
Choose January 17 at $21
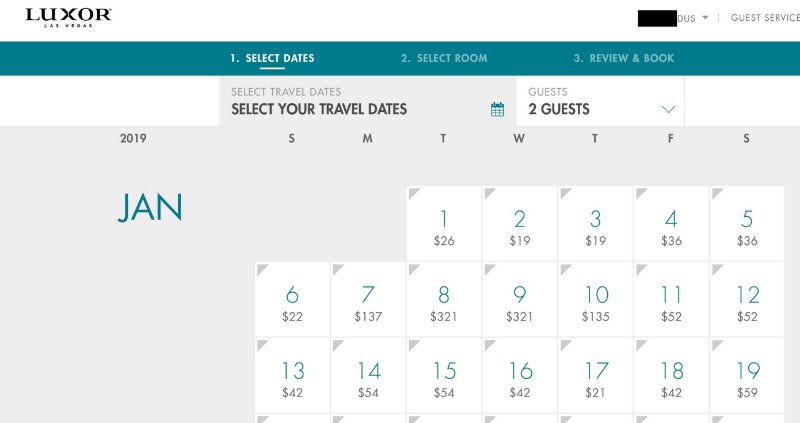596,376
